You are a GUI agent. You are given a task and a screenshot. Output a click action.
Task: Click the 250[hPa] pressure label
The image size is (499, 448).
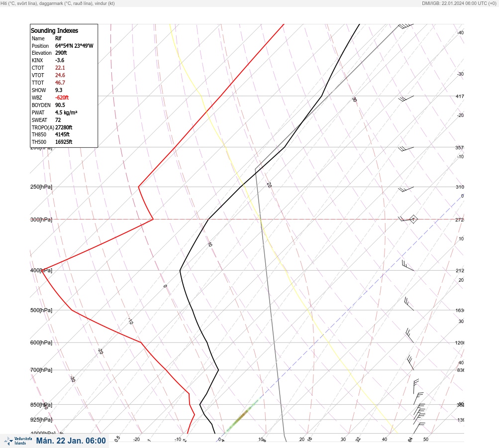[x=41, y=187]
